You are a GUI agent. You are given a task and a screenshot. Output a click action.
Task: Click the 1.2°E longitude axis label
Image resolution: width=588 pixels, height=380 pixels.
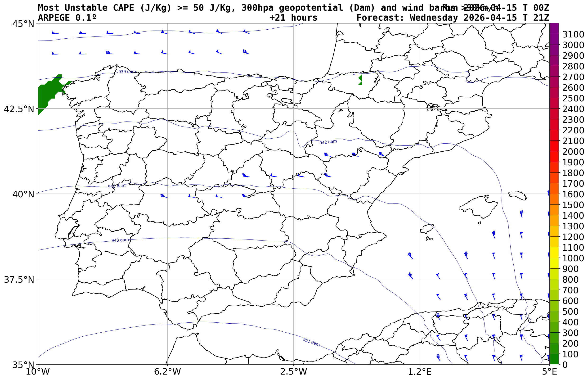point(420,372)
